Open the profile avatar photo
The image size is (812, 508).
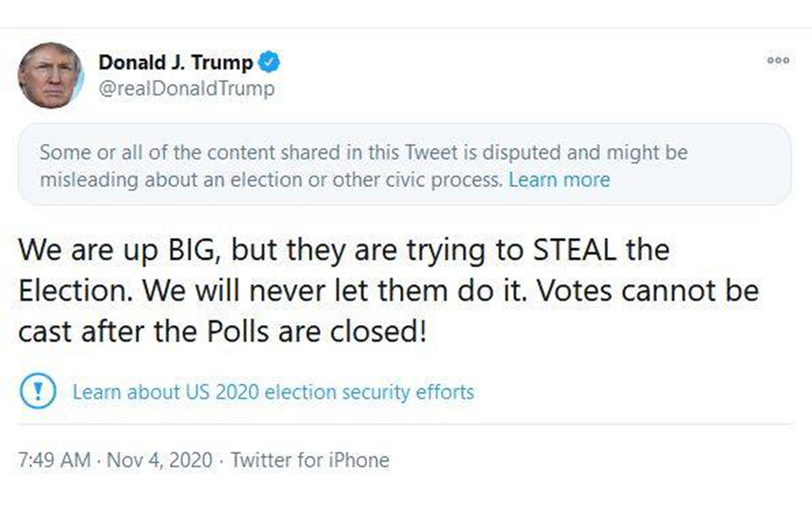[x=50, y=75]
